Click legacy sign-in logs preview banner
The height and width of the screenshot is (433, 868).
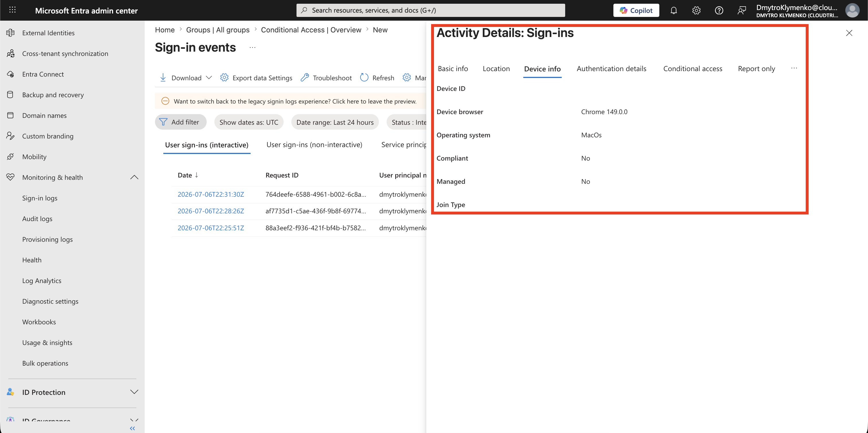(290, 101)
